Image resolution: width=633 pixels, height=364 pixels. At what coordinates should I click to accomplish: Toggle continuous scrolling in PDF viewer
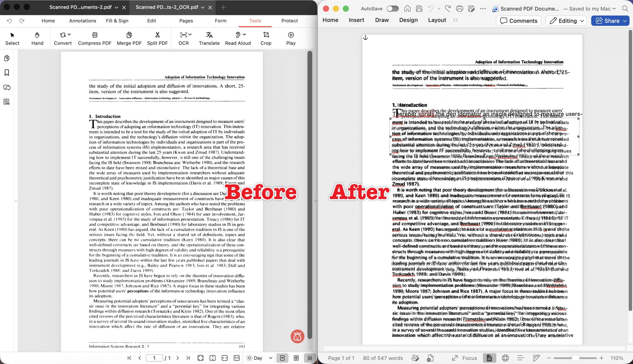[310, 358]
